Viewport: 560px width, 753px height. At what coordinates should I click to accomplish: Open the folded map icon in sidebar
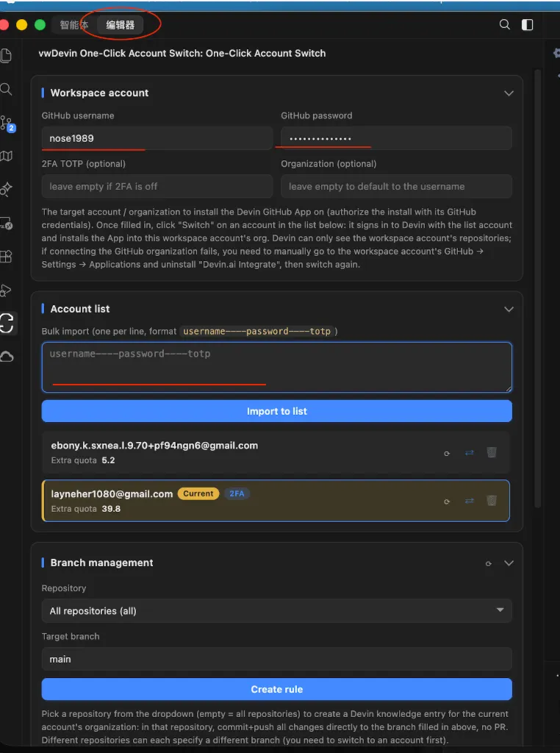6,156
